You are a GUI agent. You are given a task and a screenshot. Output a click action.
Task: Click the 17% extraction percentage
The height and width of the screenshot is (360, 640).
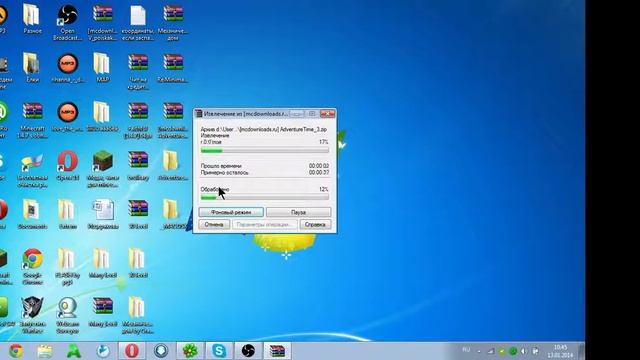(324, 142)
